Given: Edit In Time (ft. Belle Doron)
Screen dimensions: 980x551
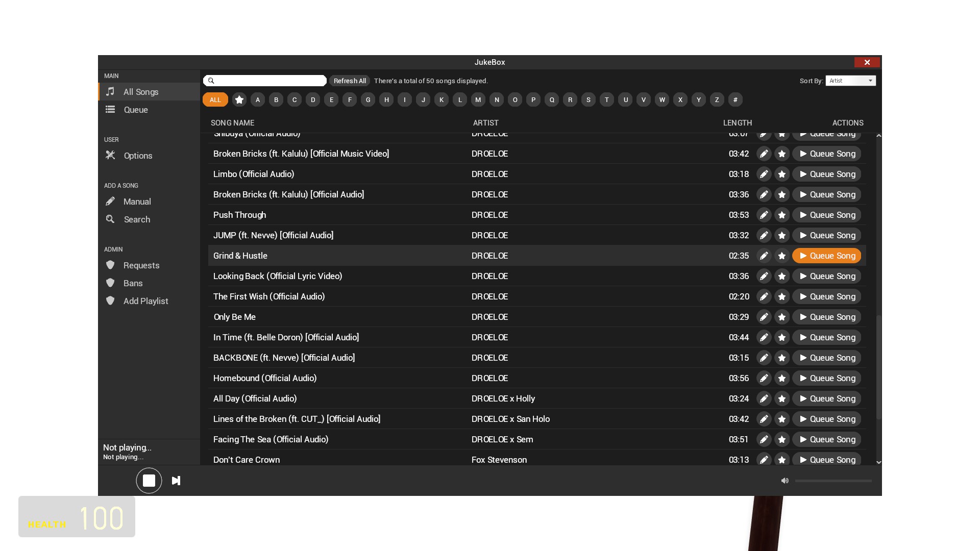Looking at the screenshot, I should 764,337.
